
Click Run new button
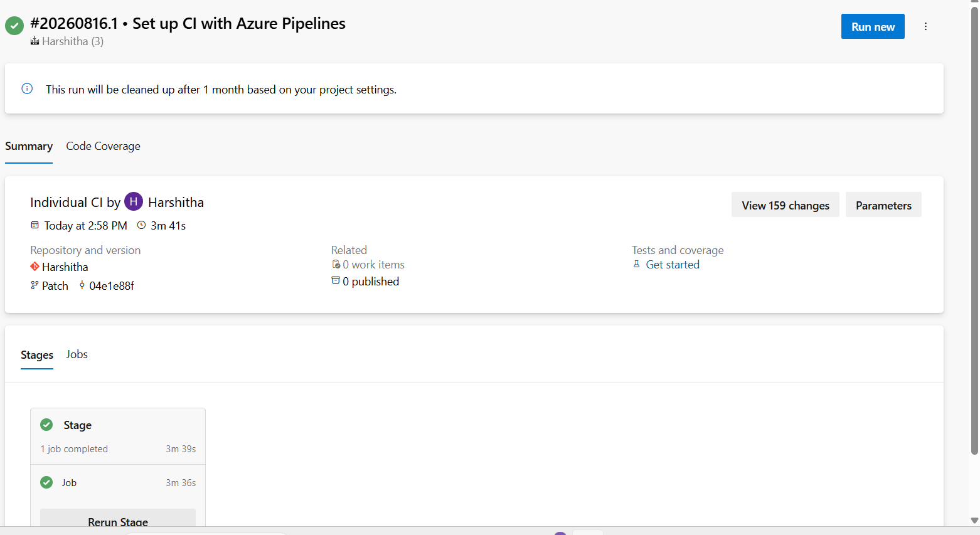tap(873, 26)
